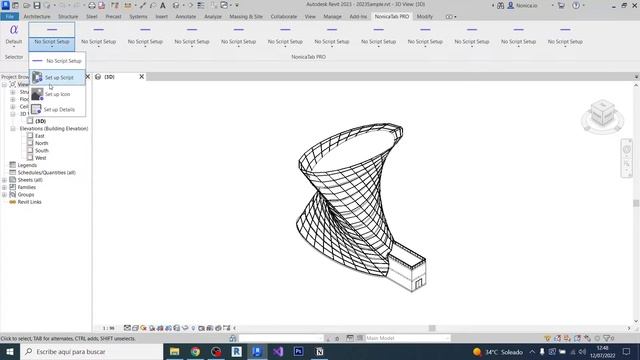Click the Save icon in quick access toolbar
The image size is (640, 360).
click(x=37, y=5)
